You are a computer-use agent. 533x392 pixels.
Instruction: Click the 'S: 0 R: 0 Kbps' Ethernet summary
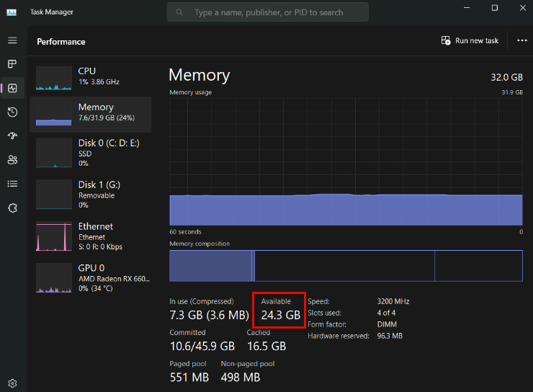coord(100,247)
